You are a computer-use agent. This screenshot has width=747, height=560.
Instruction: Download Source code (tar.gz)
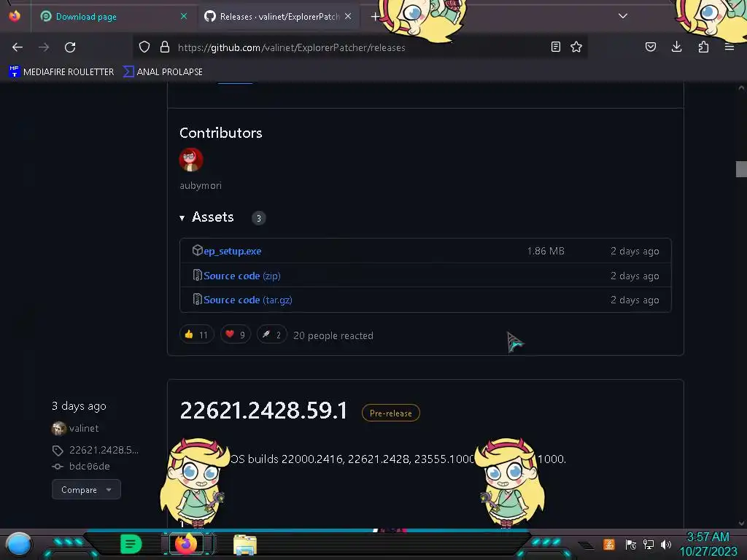point(248,300)
